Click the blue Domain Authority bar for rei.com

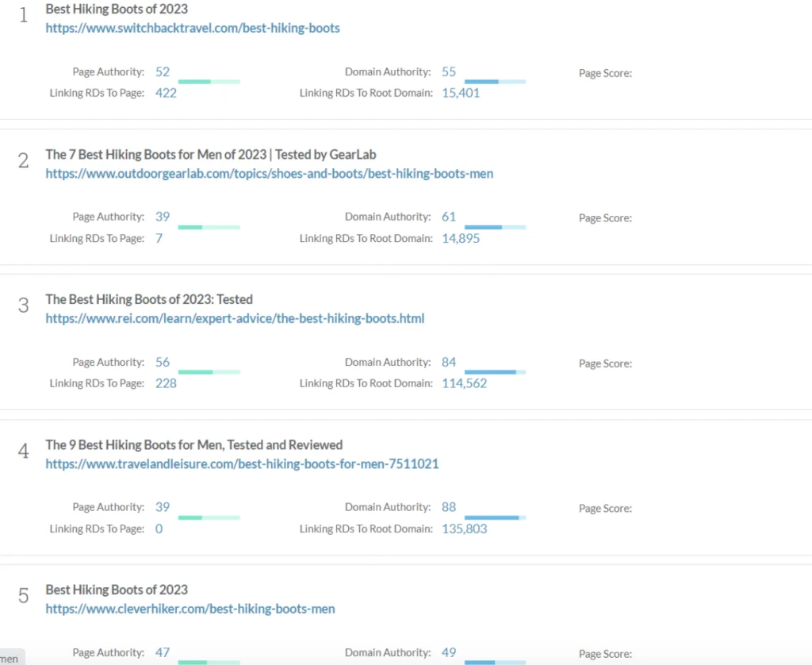(495, 372)
